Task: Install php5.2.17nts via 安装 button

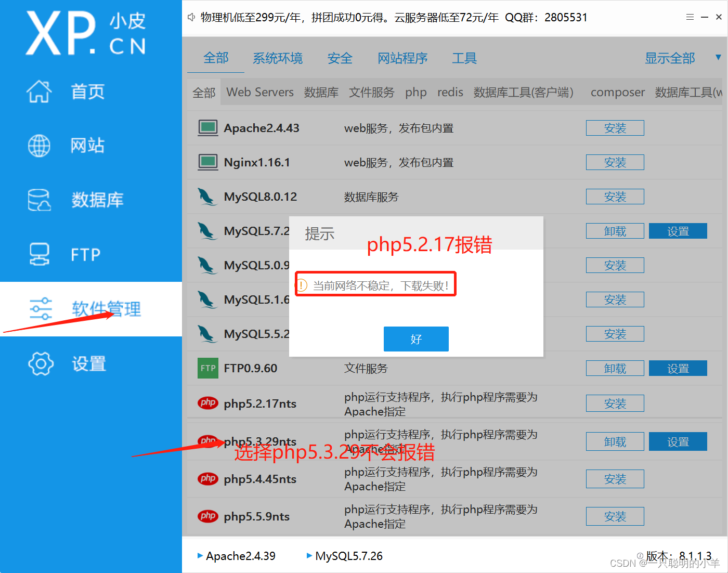Action: (x=615, y=403)
